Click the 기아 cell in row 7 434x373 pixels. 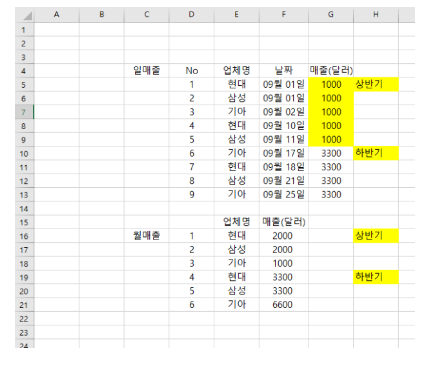point(237,112)
